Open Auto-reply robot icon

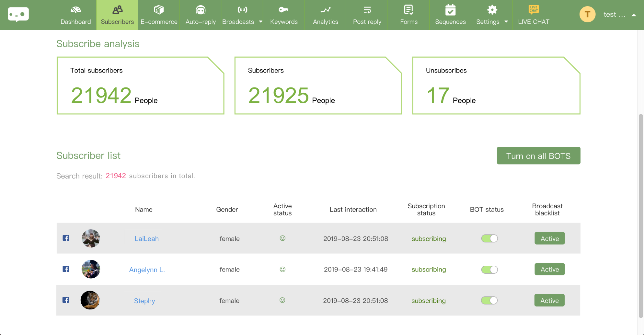click(201, 10)
